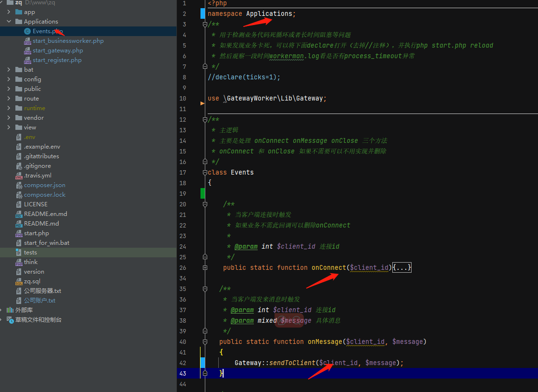Screen dimensions: 538x392
Task: Click the zq.sql database file icon
Action: point(19,281)
